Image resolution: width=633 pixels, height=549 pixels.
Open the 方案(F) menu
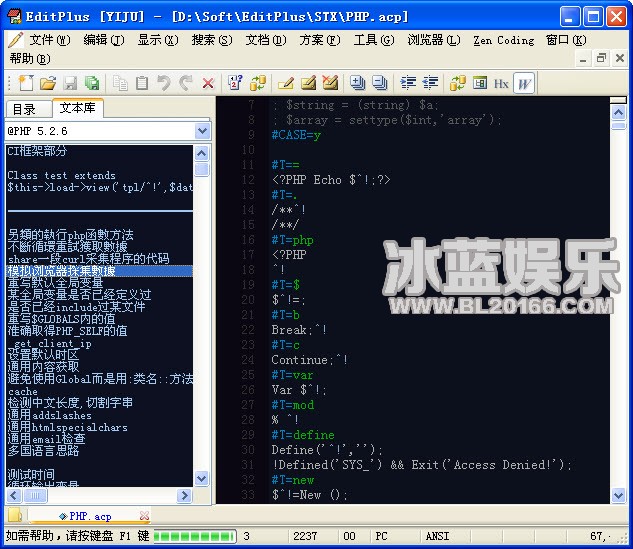tap(320, 40)
